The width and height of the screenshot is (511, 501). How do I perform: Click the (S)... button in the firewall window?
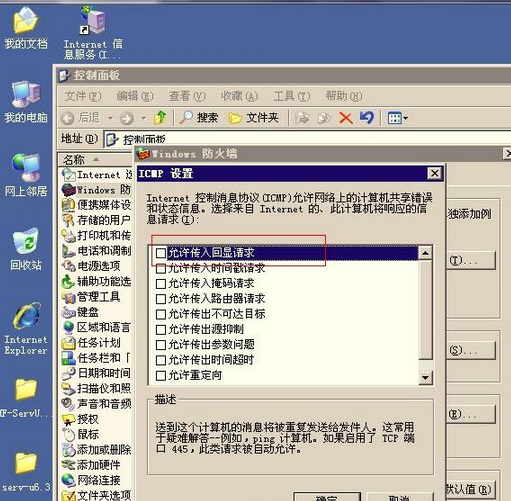click(471, 350)
